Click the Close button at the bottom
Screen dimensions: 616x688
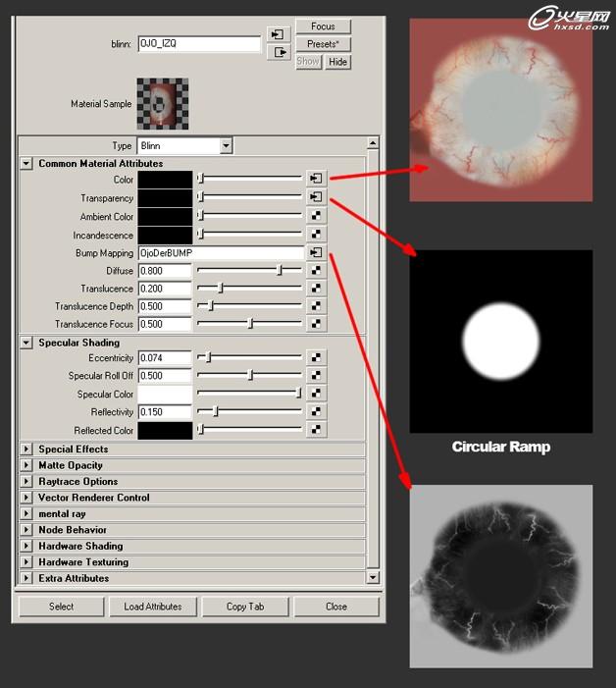336,607
